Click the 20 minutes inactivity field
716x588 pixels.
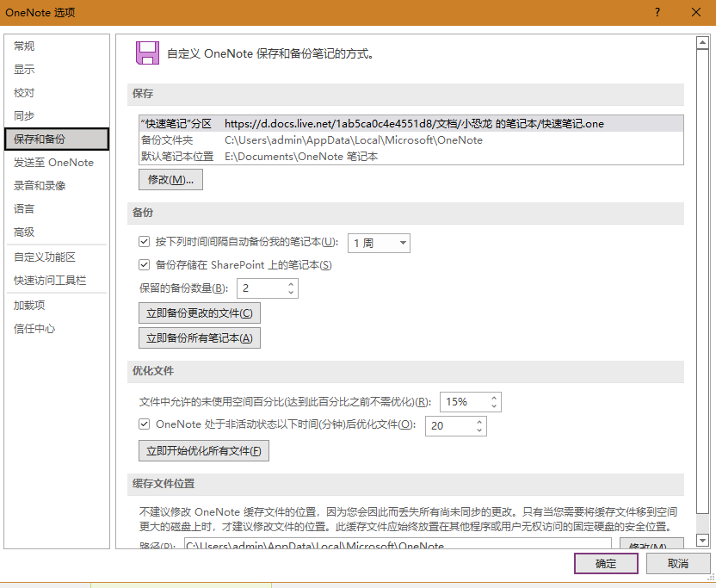(x=450, y=426)
